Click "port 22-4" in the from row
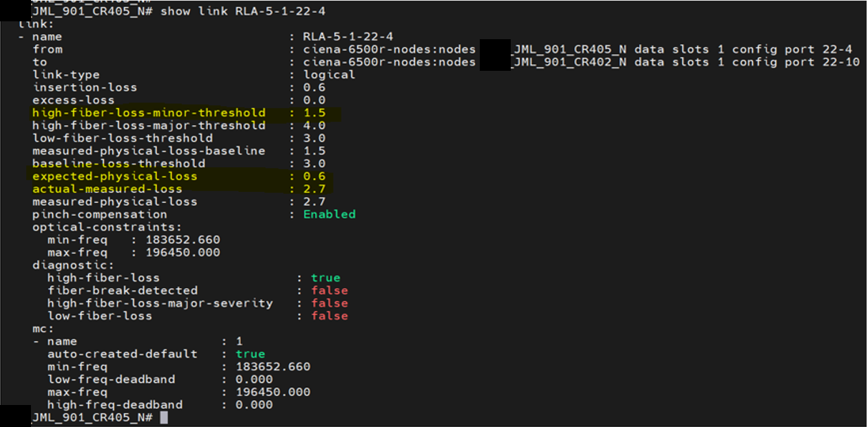The image size is (868, 427). coord(818,50)
